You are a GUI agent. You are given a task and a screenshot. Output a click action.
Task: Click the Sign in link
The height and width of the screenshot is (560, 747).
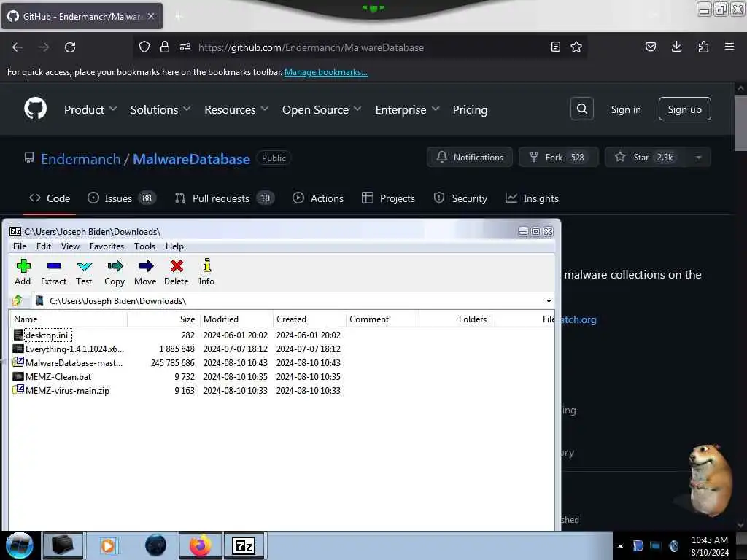point(625,109)
